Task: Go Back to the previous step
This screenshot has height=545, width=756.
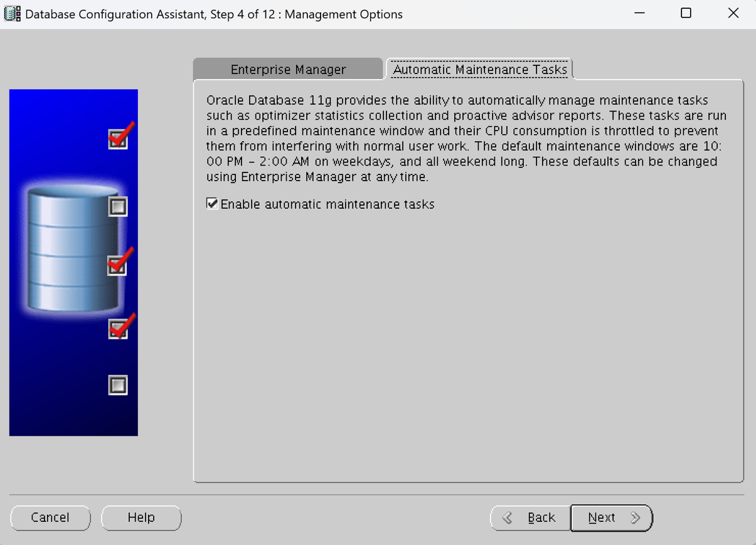Action: coord(531,517)
